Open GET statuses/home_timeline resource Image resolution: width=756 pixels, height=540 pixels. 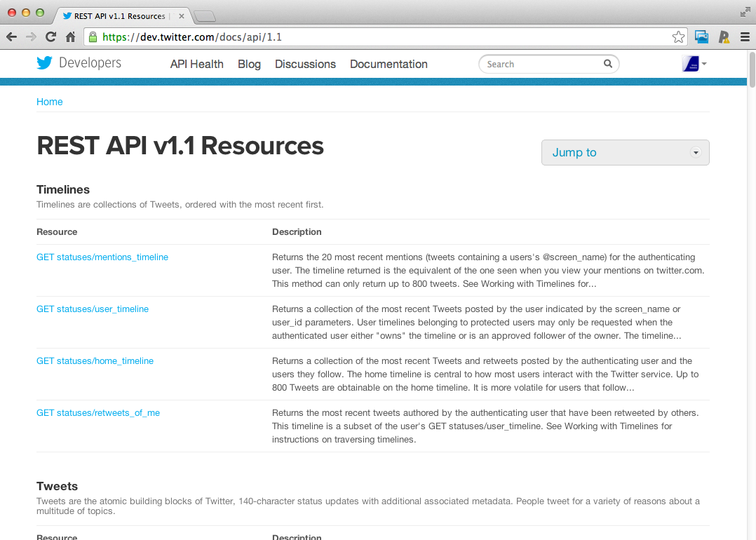click(95, 361)
